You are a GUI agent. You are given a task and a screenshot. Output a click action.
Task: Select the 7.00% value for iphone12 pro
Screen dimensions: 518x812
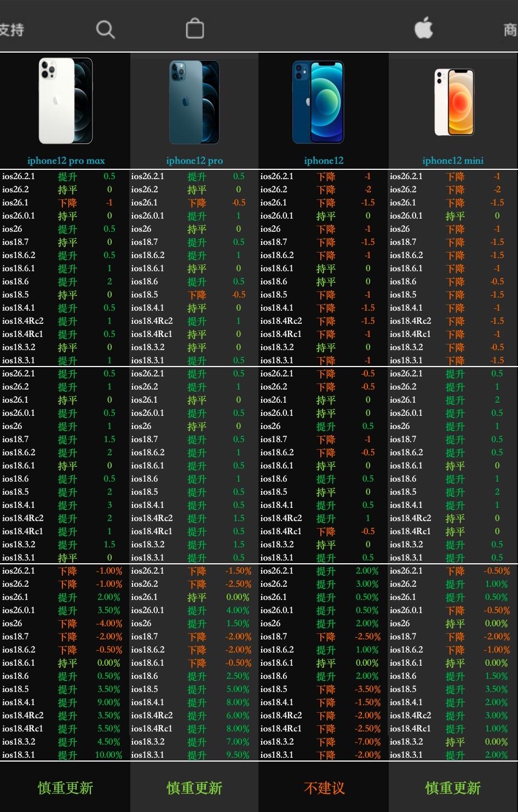[238, 742]
